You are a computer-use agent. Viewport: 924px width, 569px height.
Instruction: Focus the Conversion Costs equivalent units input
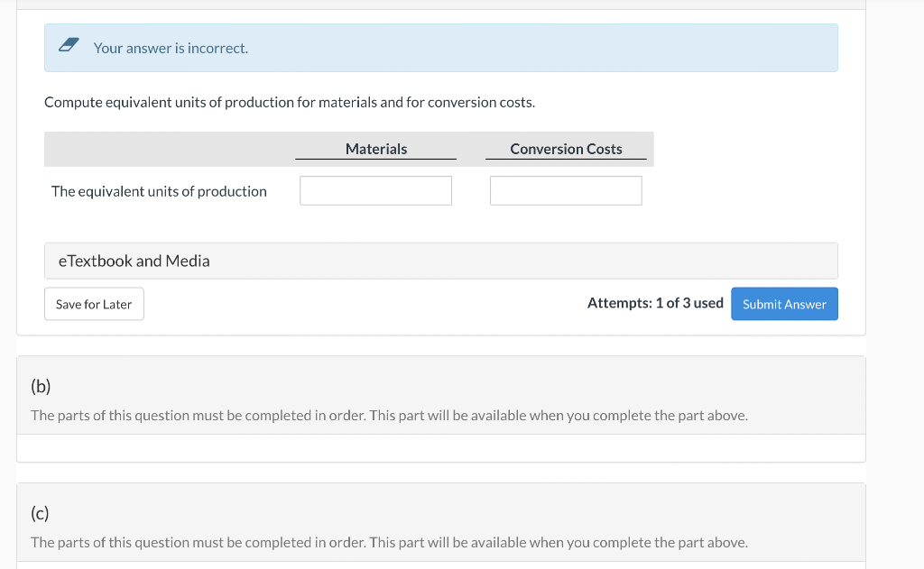click(566, 190)
